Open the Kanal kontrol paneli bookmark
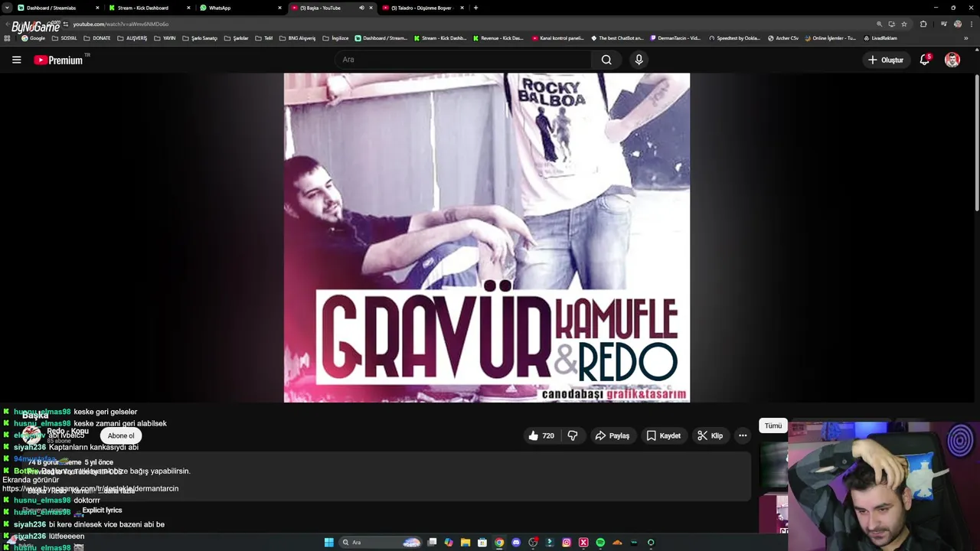The height and width of the screenshot is (551, 980). pyautogui.click(x=557, y=38)
